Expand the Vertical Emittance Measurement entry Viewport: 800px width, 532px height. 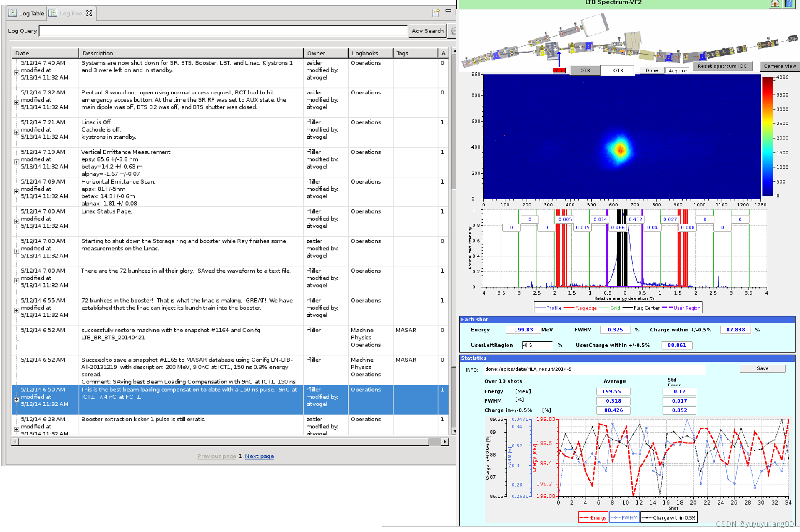[x=17, y=162]
